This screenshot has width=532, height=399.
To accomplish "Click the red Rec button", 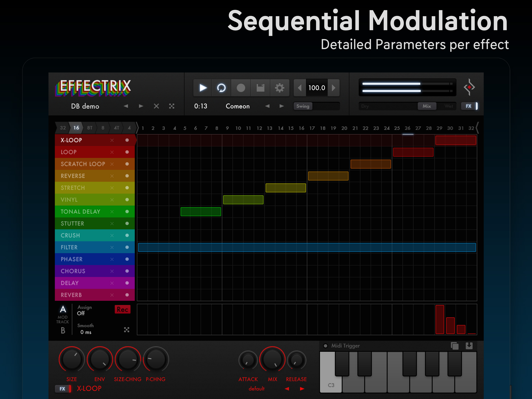I will [x=122, y=309].
